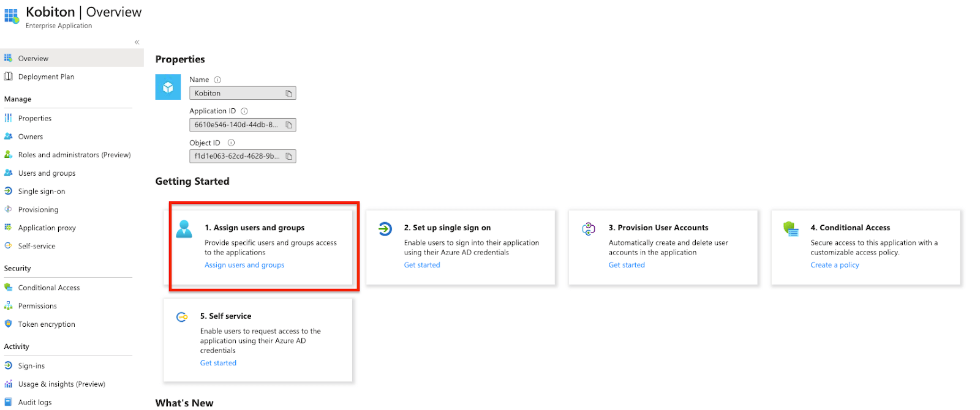Click the Permissions sidebar icon
This screenshot has width=980, height=410.
[x=8, y=306]
